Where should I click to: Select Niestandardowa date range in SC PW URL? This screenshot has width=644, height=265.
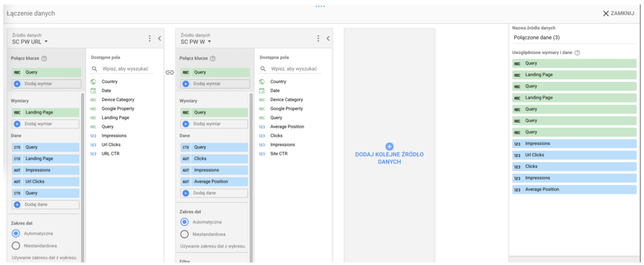[16, 245]
